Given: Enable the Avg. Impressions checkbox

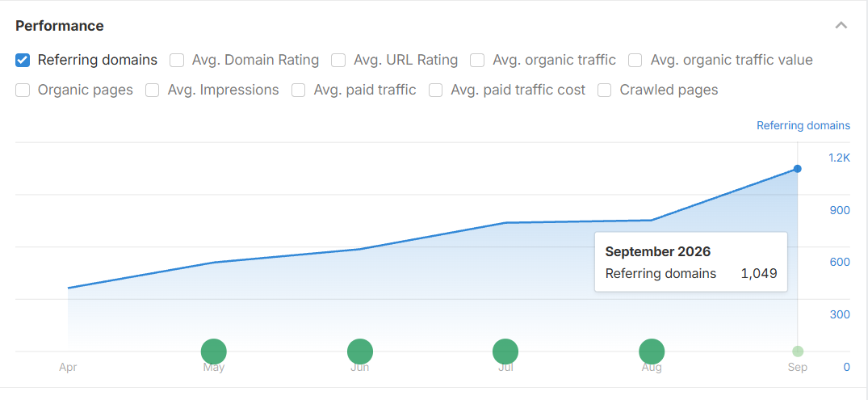Looking at the screenshot, I should pos(153,90).
